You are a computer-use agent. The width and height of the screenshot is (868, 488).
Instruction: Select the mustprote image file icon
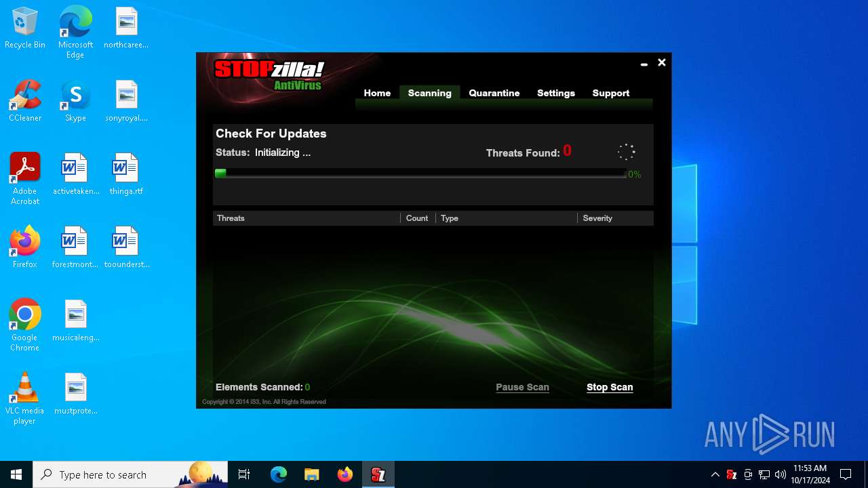pyautogui.click(x=75, y=394)
